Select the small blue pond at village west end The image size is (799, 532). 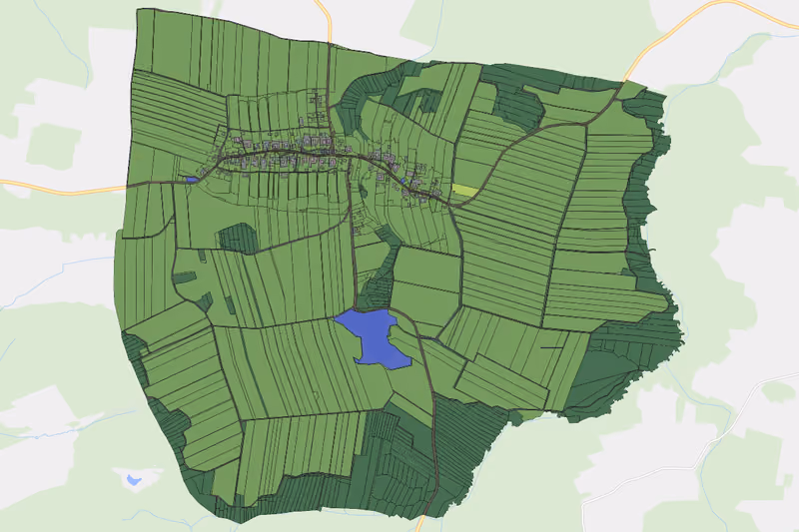click(x=192, y=180)
